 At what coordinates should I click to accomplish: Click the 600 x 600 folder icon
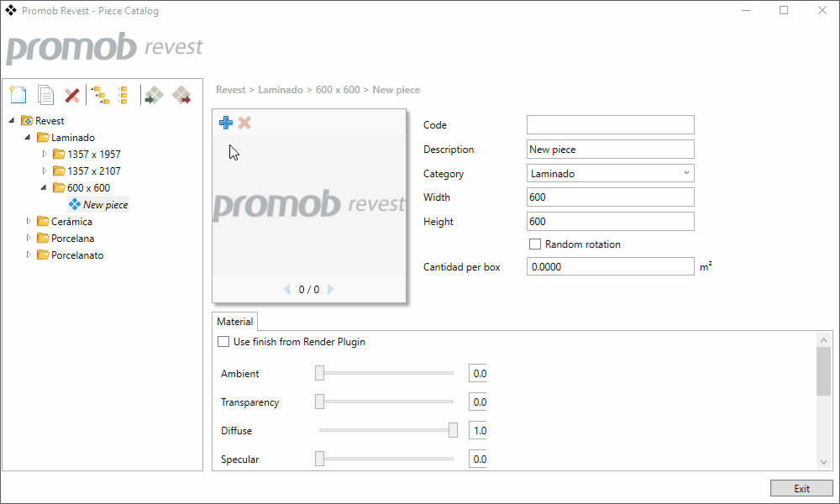coord(59,187)
